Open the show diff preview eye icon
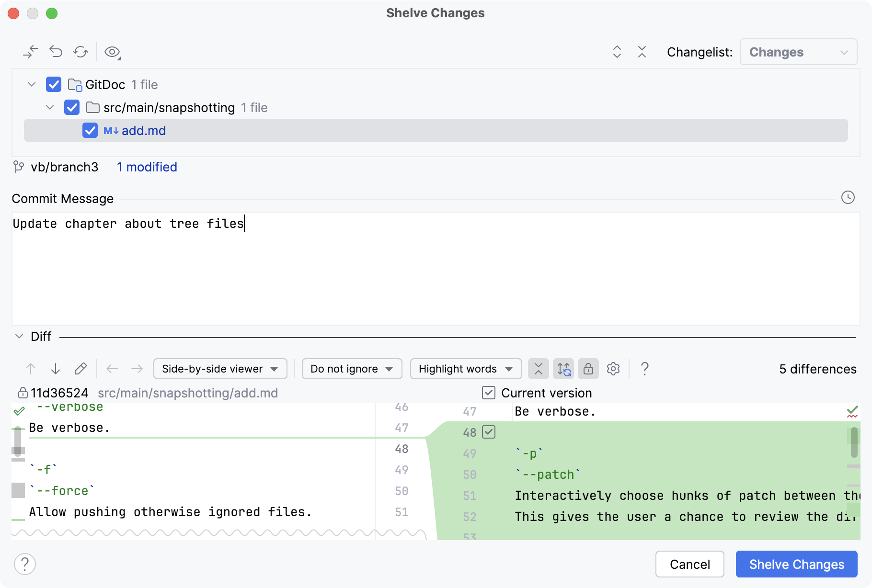 (112, 52)
